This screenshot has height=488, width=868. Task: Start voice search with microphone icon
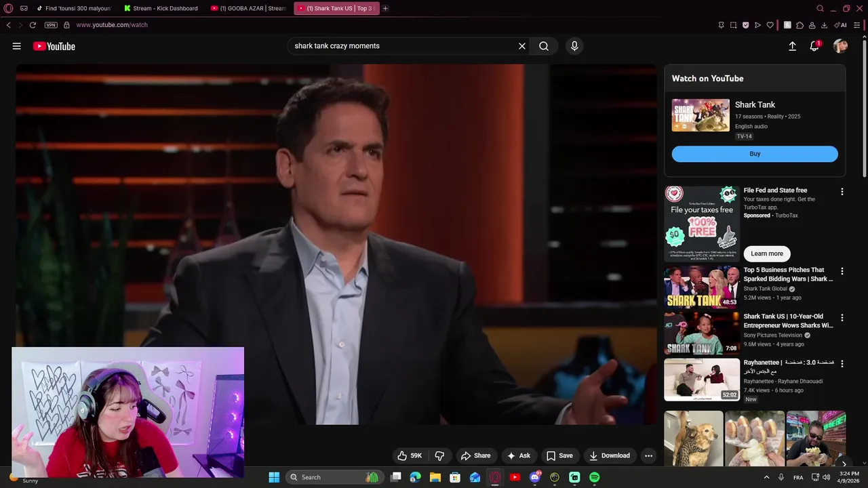(x=574, y=46)
